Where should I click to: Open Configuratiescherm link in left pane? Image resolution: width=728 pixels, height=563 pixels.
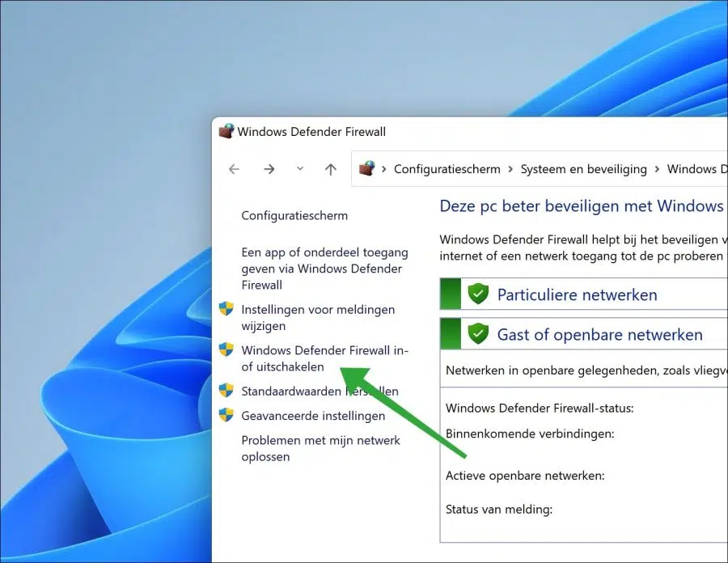(294, 215)
